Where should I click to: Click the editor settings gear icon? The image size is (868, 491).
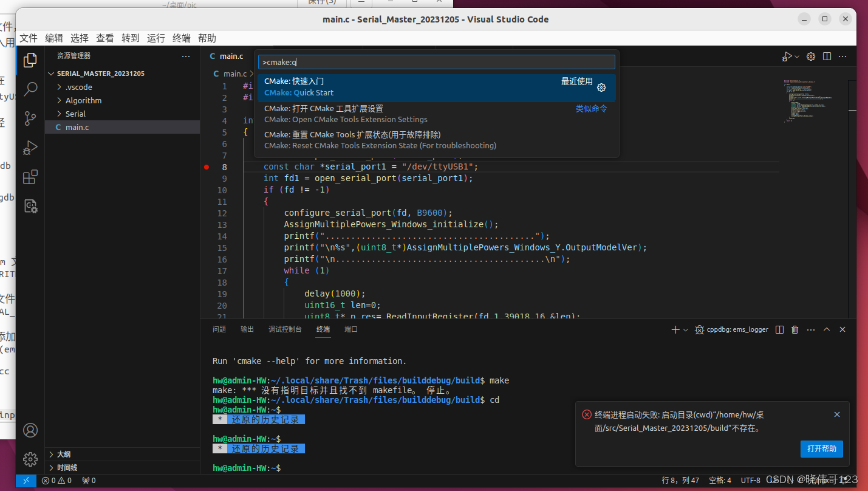point(811,57)
